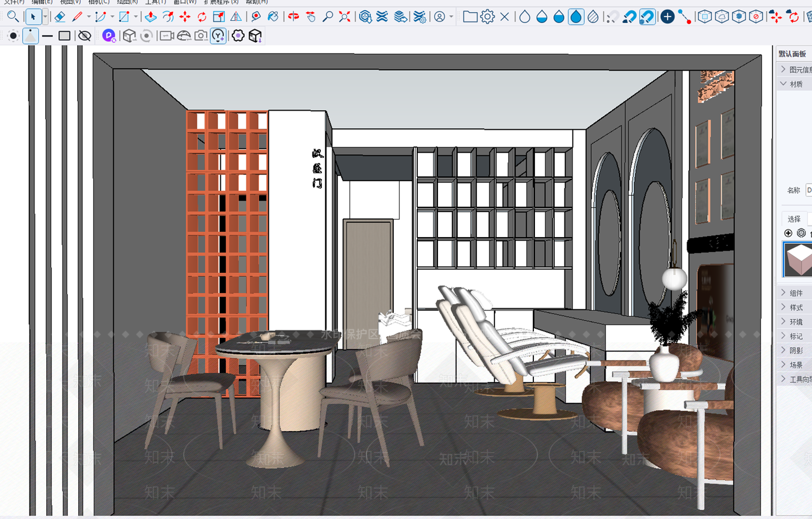Switch to the 选择 materials tab
The image size is (812, 519).
(x=794, y=219)
